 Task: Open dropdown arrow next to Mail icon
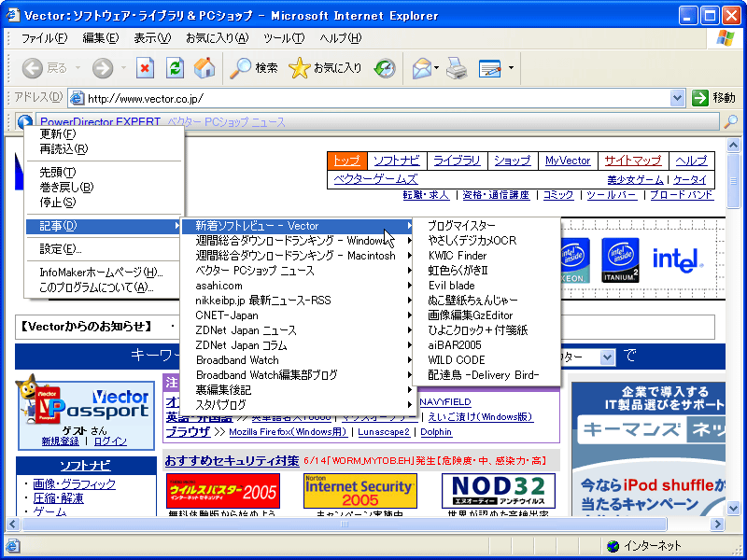click(436, 68)
